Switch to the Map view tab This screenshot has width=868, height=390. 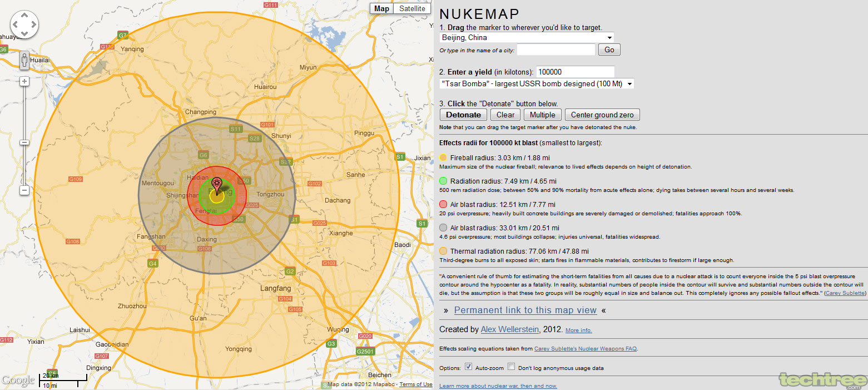point(381,8)
